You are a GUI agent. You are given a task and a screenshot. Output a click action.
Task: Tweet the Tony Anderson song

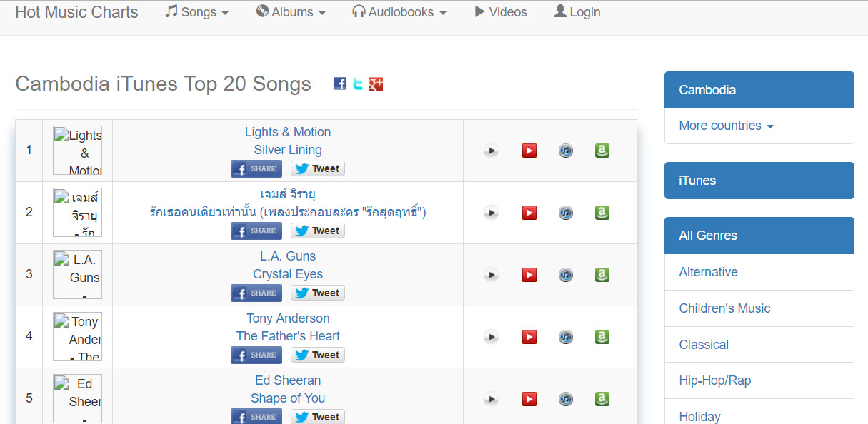318,355
